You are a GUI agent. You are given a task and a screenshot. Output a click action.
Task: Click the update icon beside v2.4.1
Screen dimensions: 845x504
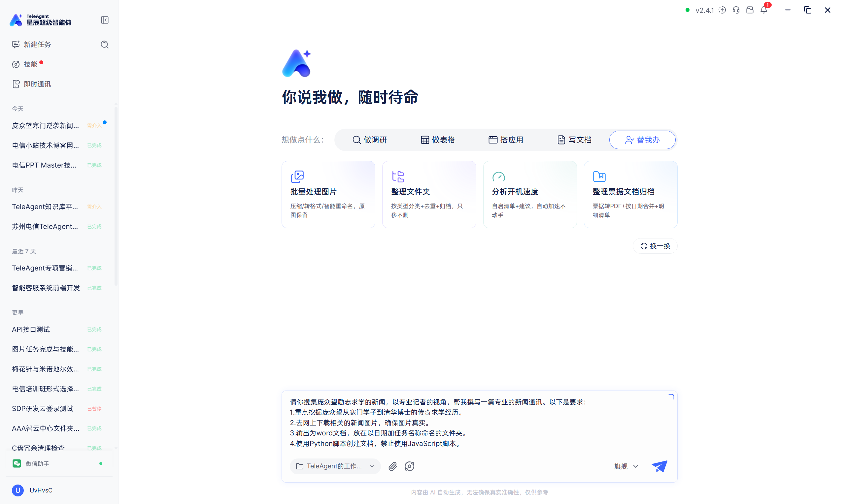coord(722,10)
